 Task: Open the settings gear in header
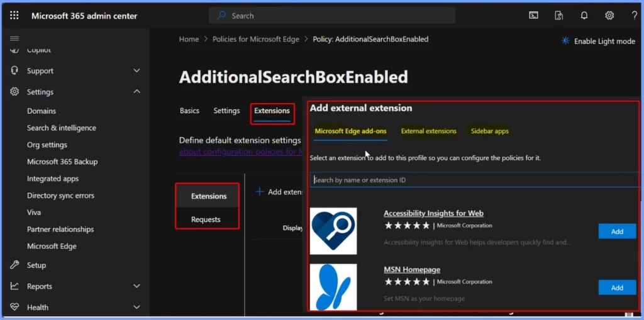tap(609, 16)
